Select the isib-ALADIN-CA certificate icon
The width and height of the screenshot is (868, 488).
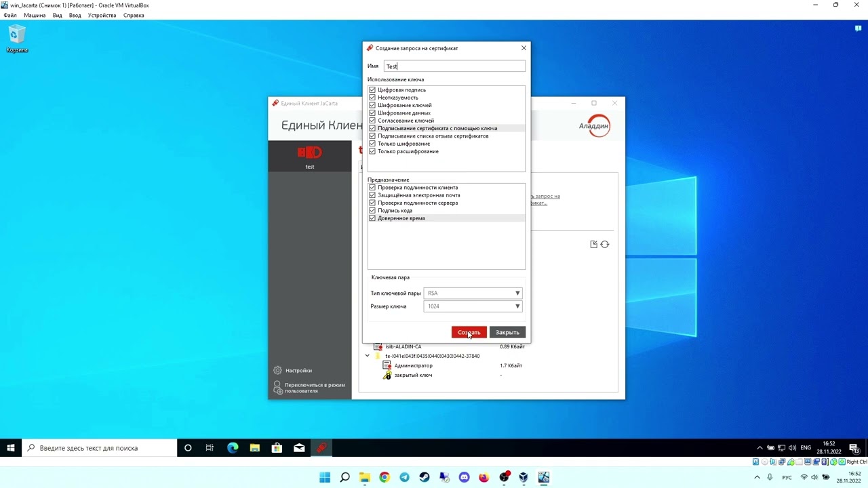[378, 346]
